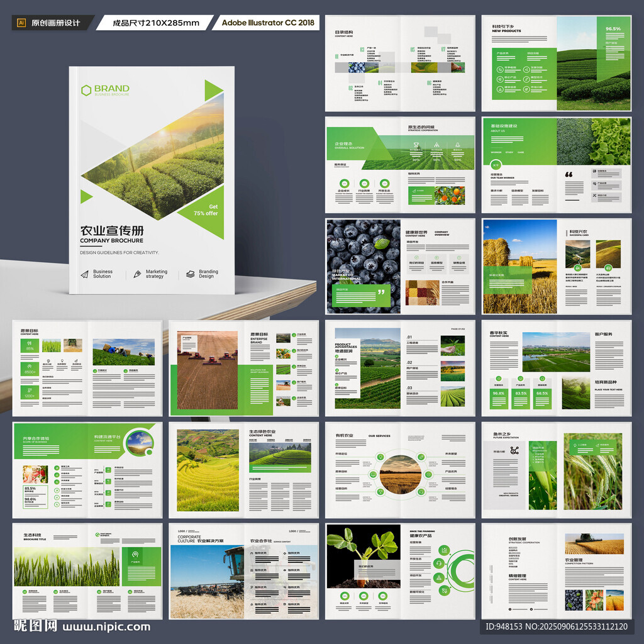
Task: Click the 客户服务 heading
Action: click(603, 335)
